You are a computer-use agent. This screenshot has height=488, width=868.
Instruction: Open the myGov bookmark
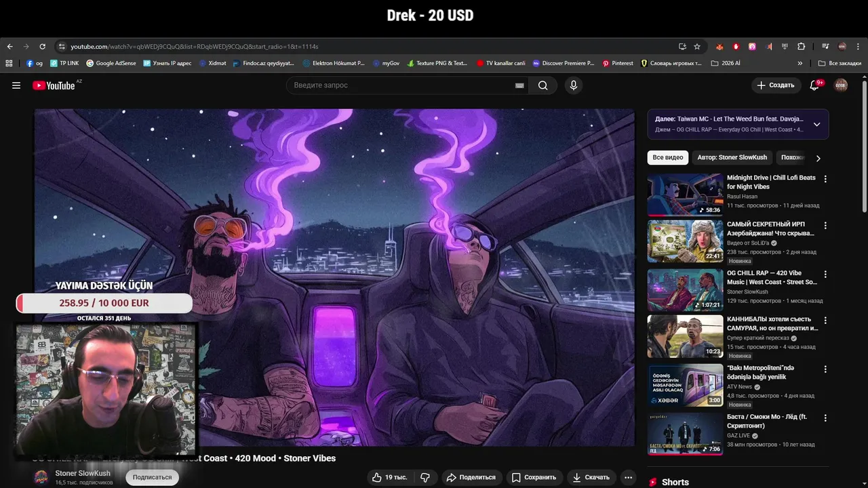(386, 63)
